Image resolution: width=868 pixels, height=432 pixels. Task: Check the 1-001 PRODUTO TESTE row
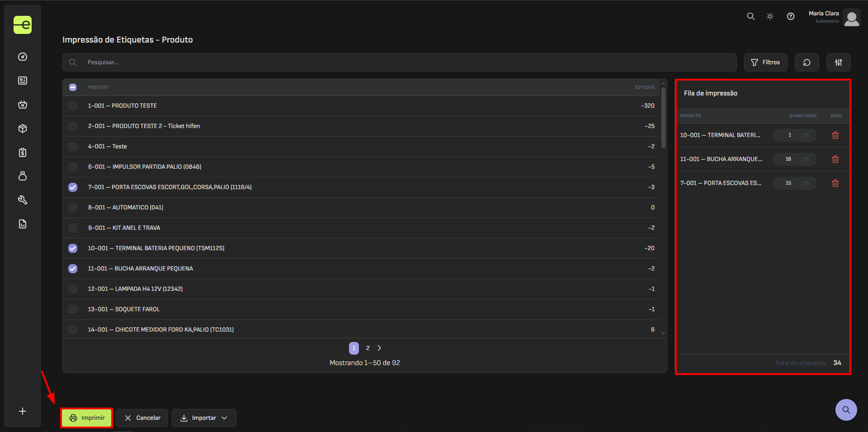click(x=73, y=106)
